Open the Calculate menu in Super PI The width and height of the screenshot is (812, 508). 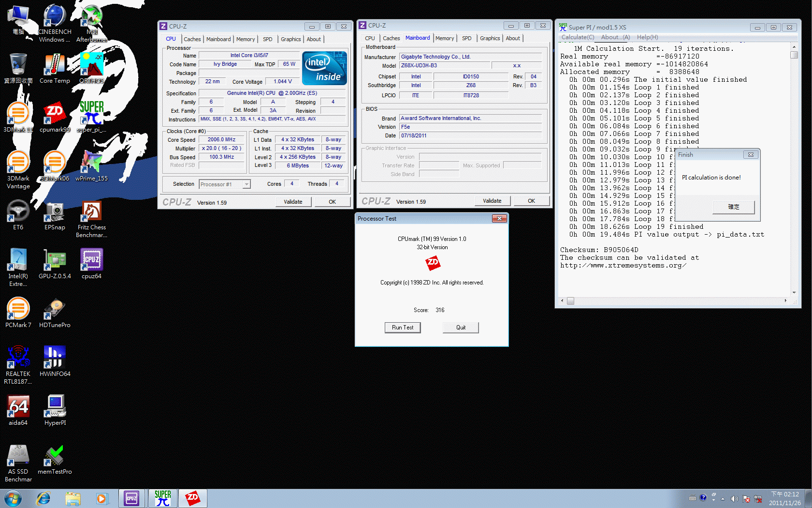pyautogui.click(x=578, y=37)
